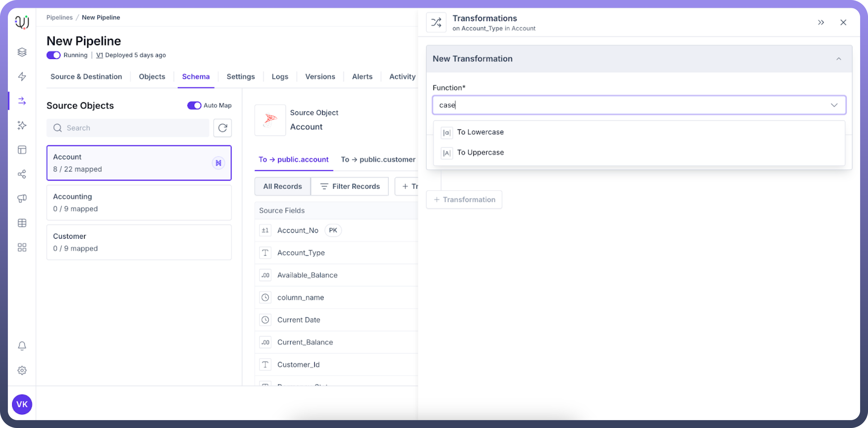Image resolution: width=868 pixels, height=428 pixels.
Task: Toggle the pipeline Running switch
Action: coord(53,55)
